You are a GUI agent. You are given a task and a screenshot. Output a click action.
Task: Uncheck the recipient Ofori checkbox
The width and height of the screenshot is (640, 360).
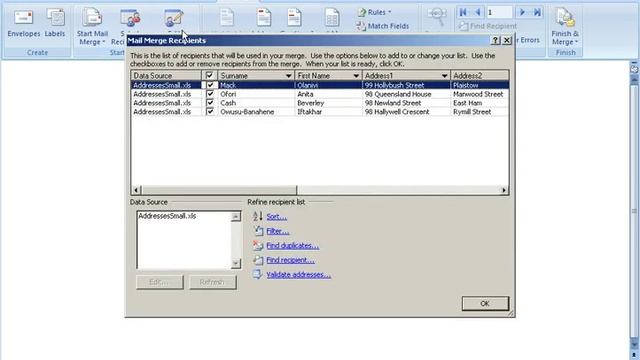point(210,94)
